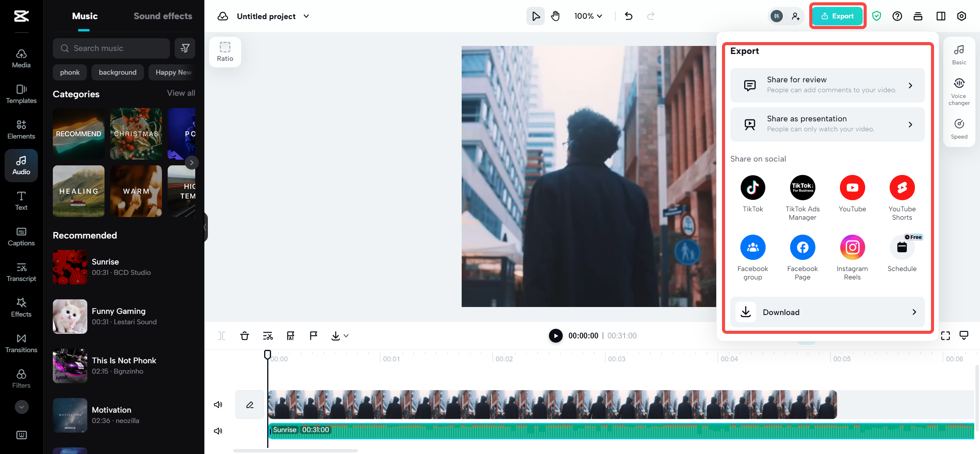Play the video preview
The height and width of the screenshot is (454, 980).
pos(555,336)
